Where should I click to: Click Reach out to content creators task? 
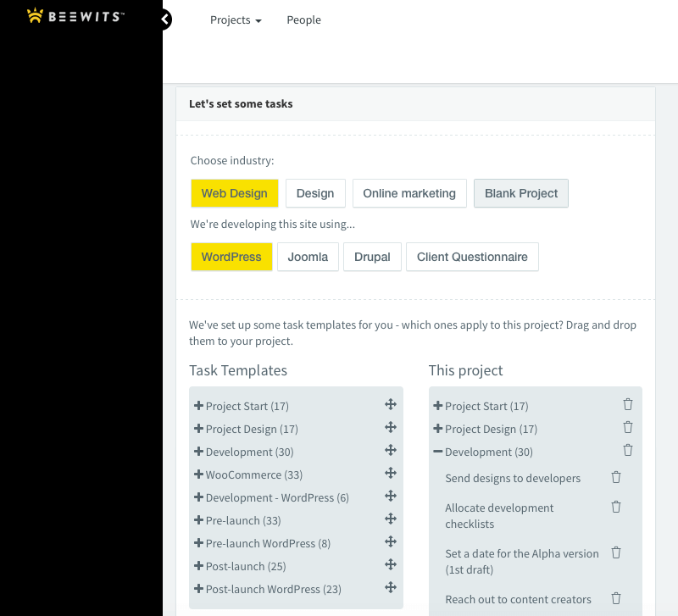tap(518, 599)
